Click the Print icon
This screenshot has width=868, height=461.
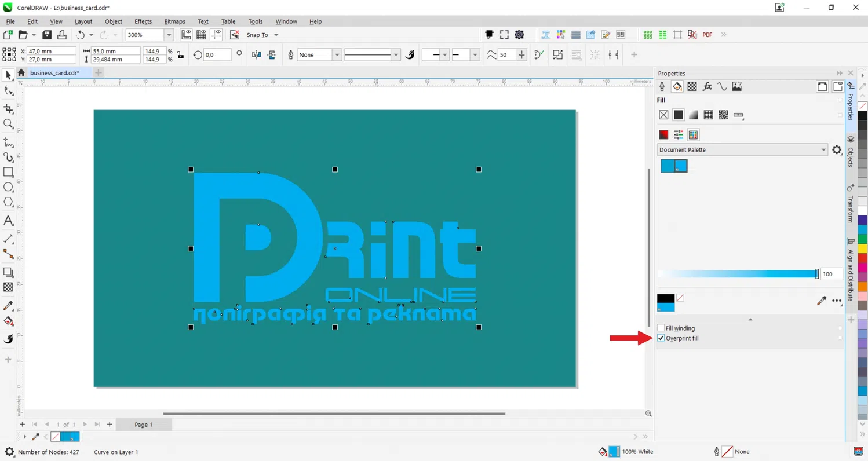[61, 35]
